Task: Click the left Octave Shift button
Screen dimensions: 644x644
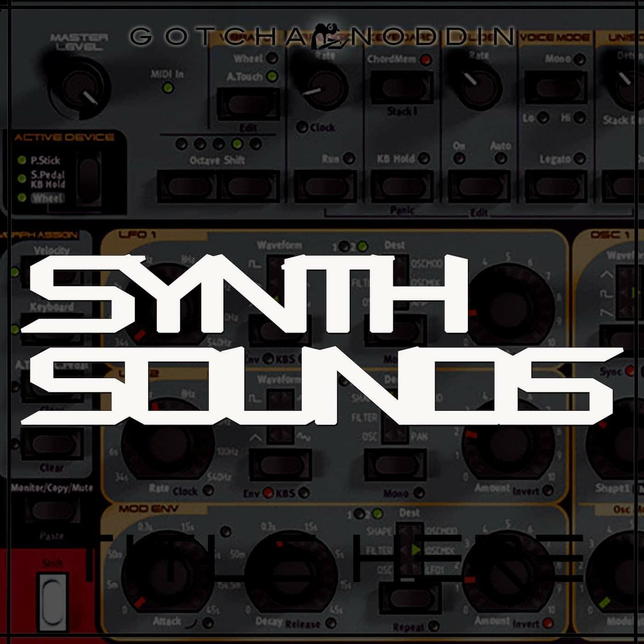Action: click(x=188, y=186)
